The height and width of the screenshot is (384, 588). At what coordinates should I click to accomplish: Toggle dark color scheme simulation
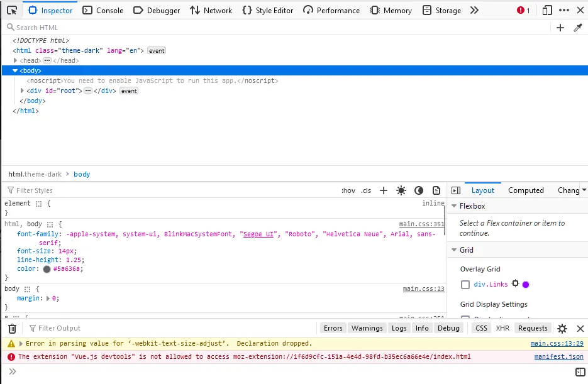pyautogui.click(x=419, y=190)
